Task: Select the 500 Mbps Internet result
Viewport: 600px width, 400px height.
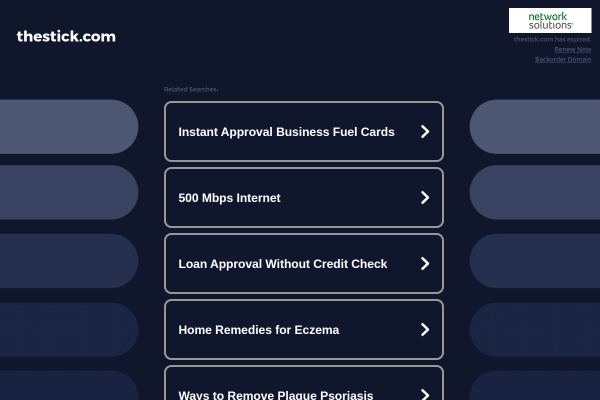Action: 304,198
